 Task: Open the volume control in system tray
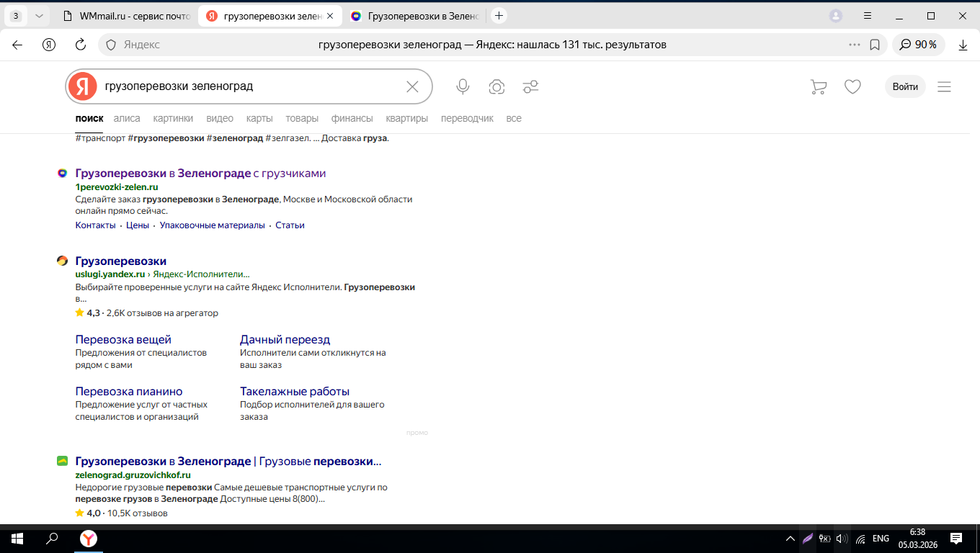click(x=842, y=539)
